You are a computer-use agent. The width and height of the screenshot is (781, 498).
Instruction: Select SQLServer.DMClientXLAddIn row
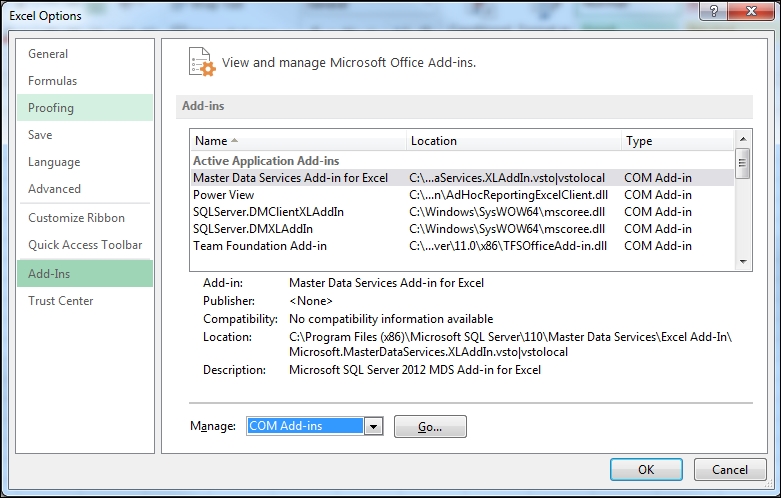click(x=462, y=212)
